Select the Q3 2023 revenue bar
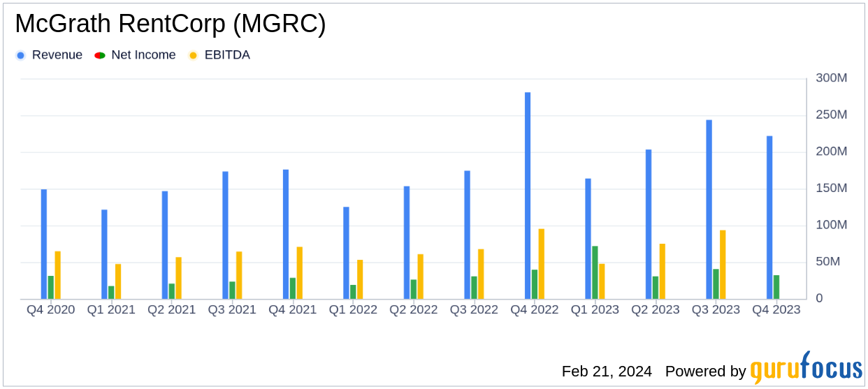The height and width of the screenshot is (389, 868). [709, 210]
